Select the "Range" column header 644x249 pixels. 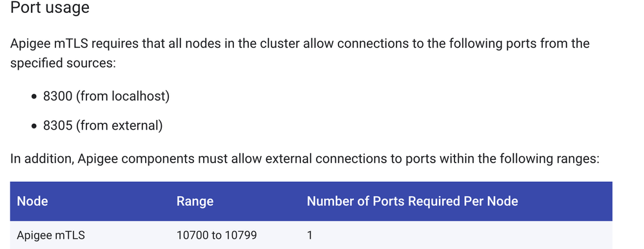(x=195, y=201)
